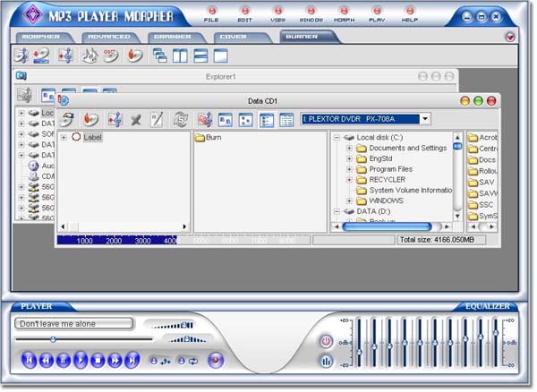Select the WINDOWS folder in tree
Viewport: 537px width, 392px height.
tap(386, 200)
